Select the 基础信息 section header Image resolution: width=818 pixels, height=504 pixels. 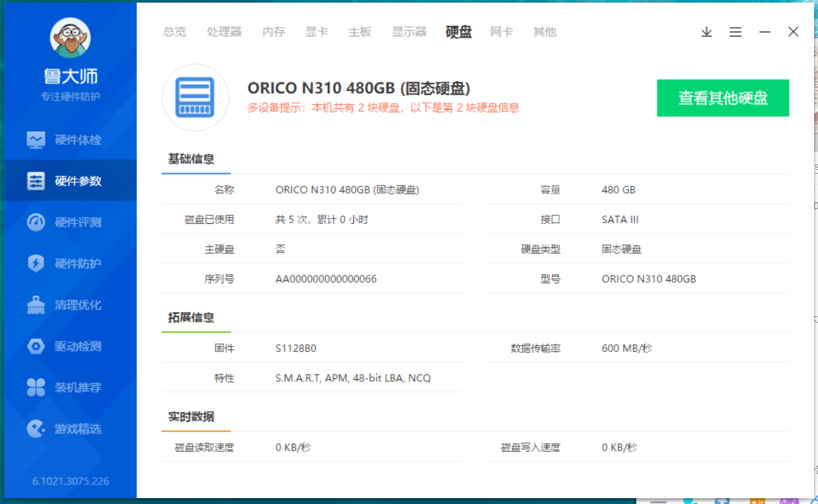tap(191, 159)
